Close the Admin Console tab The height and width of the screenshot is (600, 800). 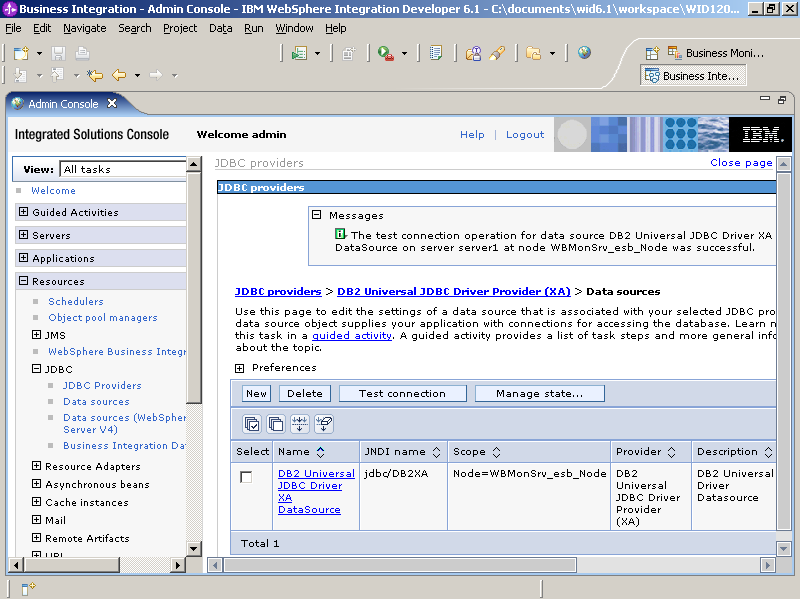click(x=112, y=104)
